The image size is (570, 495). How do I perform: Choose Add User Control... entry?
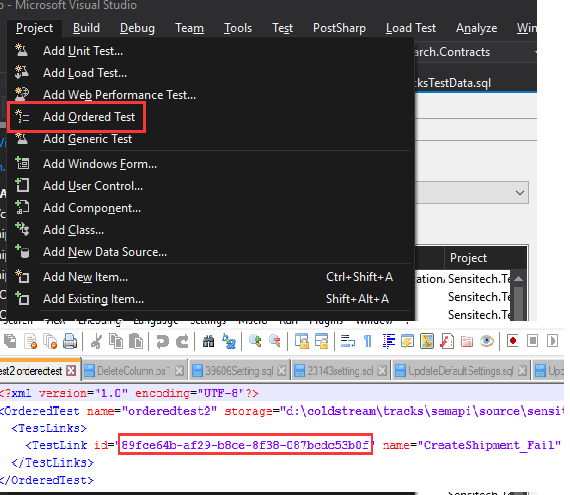[211, 186]
